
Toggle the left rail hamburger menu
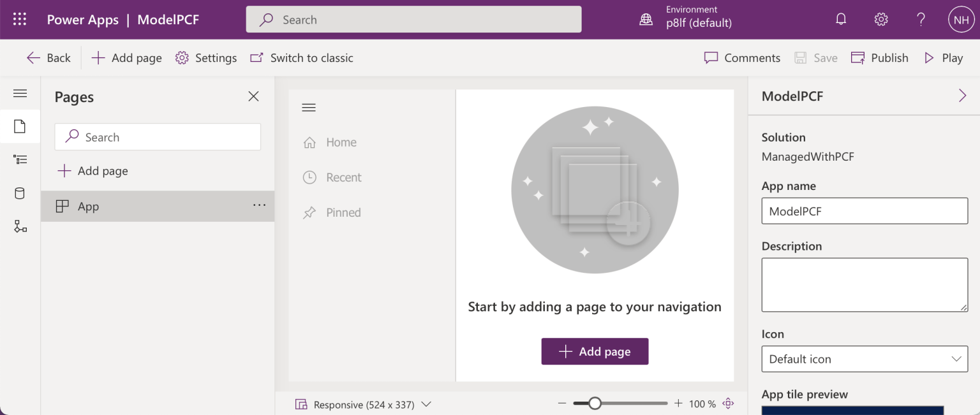[20, 94]
